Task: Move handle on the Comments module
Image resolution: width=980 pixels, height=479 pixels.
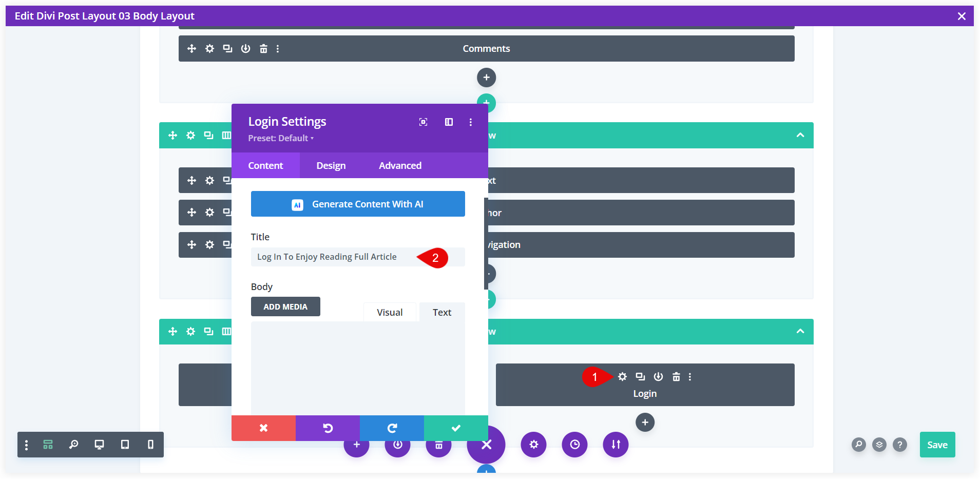Action: 191,49
